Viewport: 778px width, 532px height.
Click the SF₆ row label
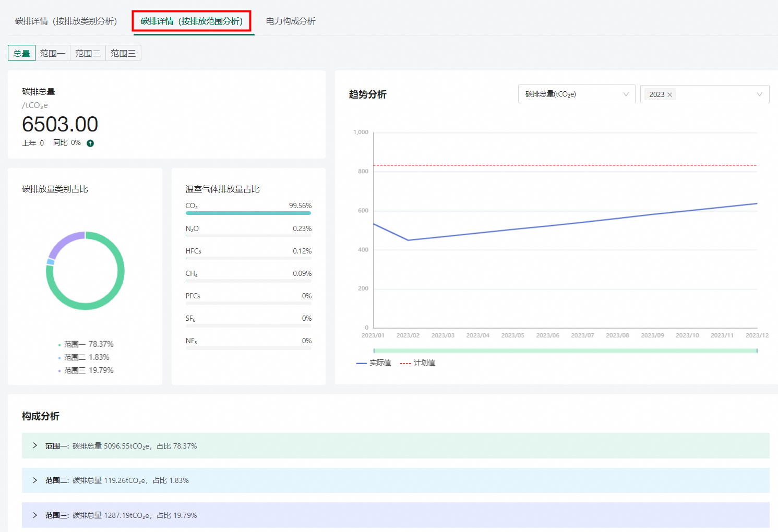point(190,318)
